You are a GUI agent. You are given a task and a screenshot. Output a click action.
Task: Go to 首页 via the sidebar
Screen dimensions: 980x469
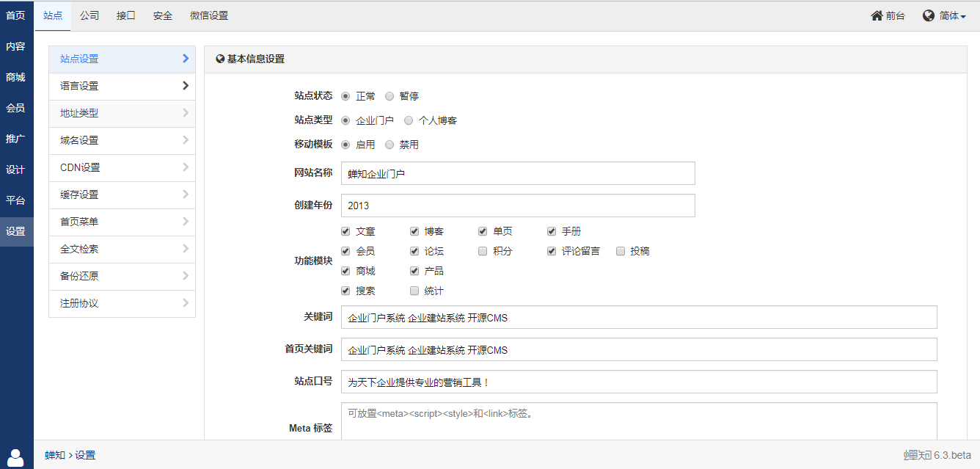(15, 15)
